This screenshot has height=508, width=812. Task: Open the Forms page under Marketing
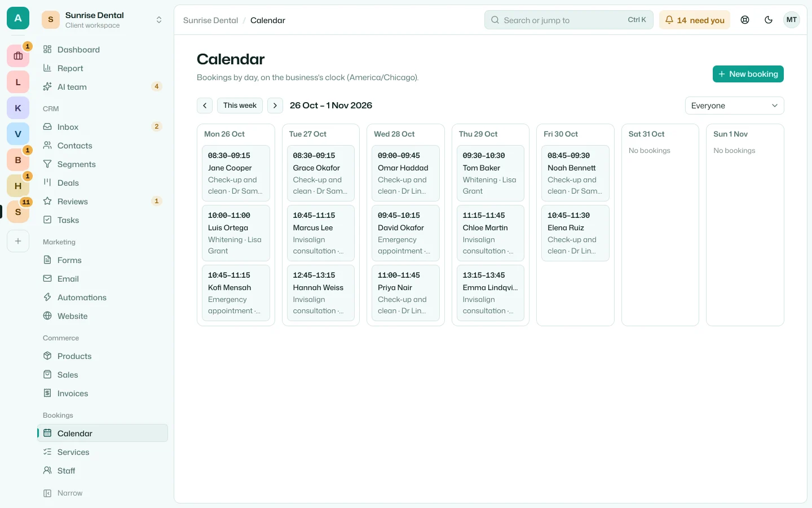(103, 260)
